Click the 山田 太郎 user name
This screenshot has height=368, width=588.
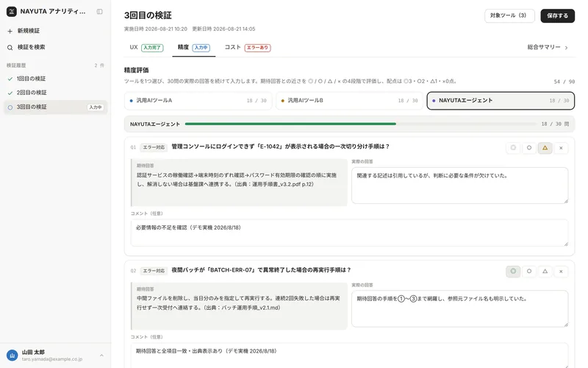click(33, 353)
